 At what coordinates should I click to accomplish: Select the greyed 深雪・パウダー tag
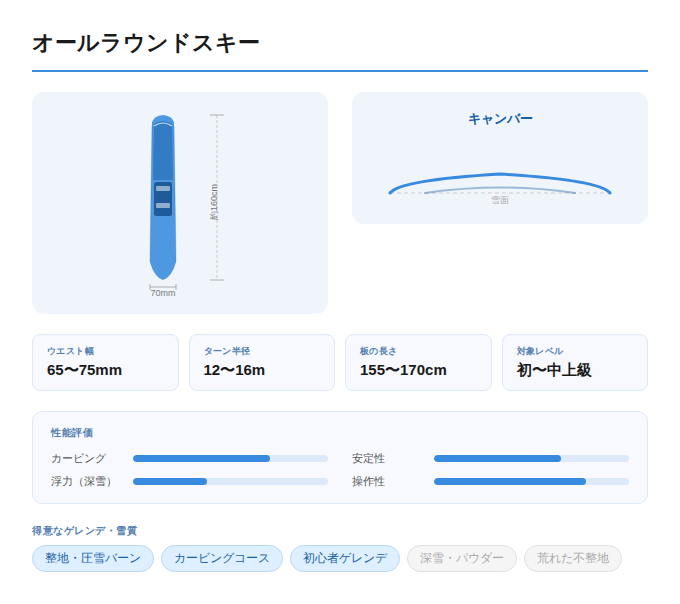462,558
